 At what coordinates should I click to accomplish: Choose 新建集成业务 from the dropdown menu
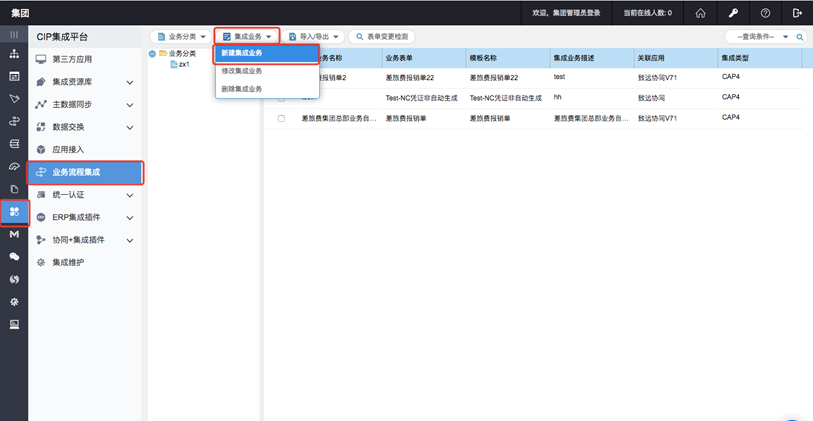(x=267, y=53)
